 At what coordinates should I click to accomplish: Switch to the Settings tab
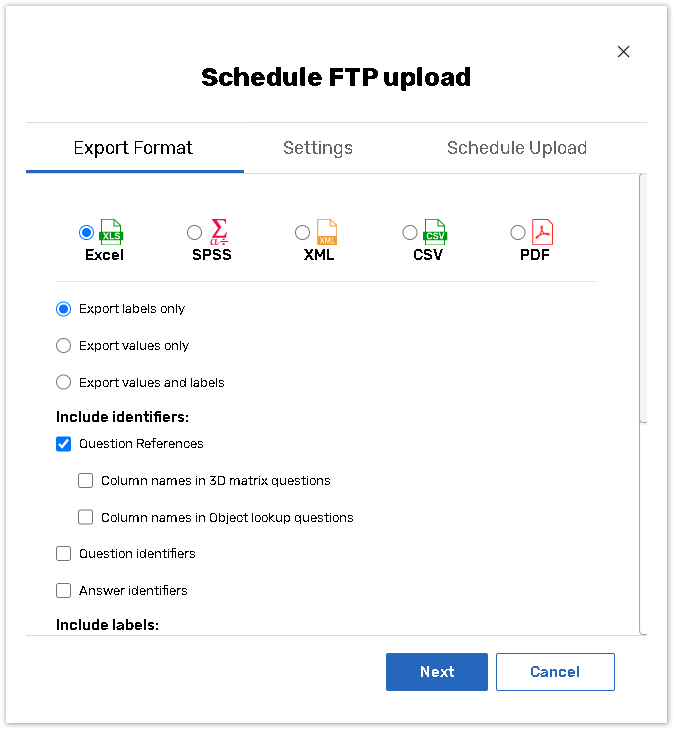coord(318,148)
